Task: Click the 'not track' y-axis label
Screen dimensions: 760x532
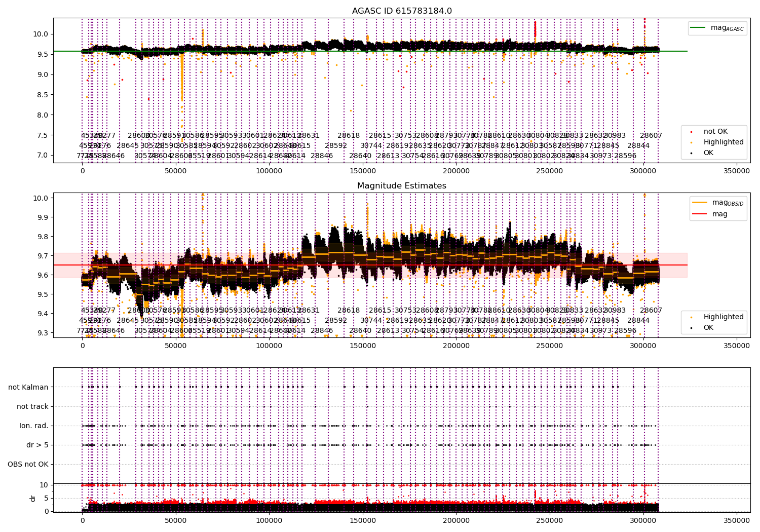Action: (x=32, y=406)
